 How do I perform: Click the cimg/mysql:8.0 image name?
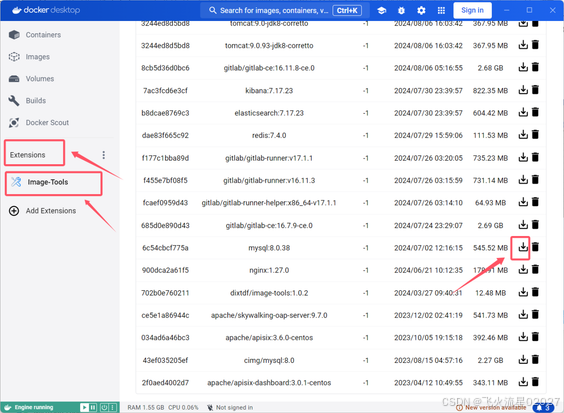pyautogui.click(x=269, y=360)
